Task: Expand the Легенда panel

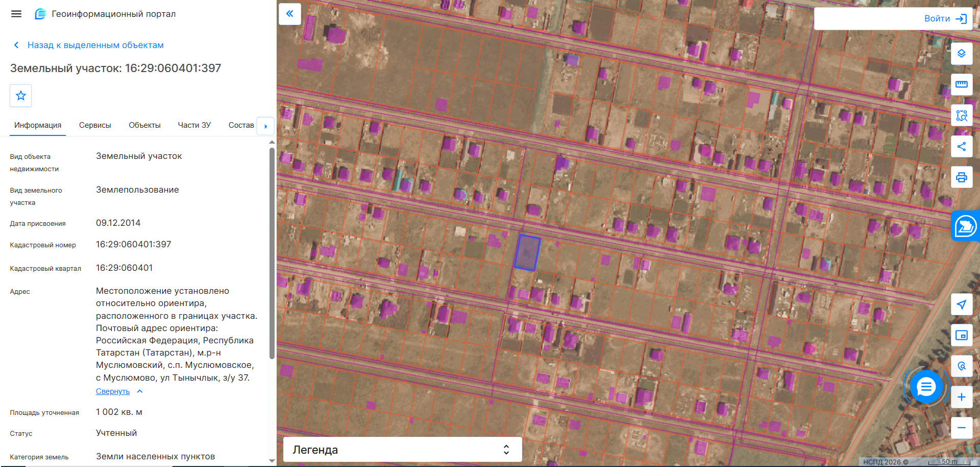Action: 403,450
